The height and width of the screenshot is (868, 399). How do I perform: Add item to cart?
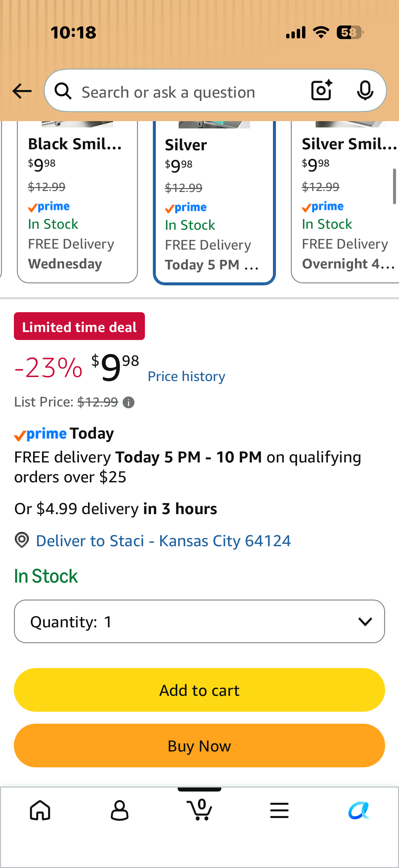pos(199,690)
